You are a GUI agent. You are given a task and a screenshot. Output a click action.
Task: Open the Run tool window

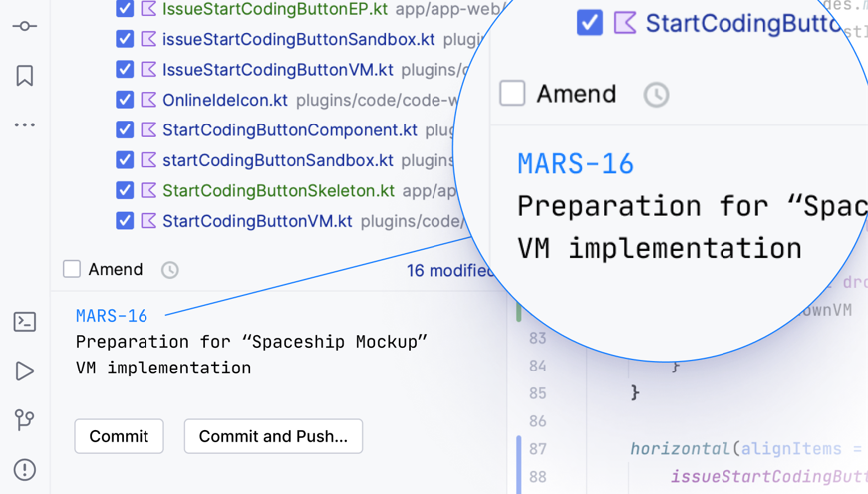point(25,370)
